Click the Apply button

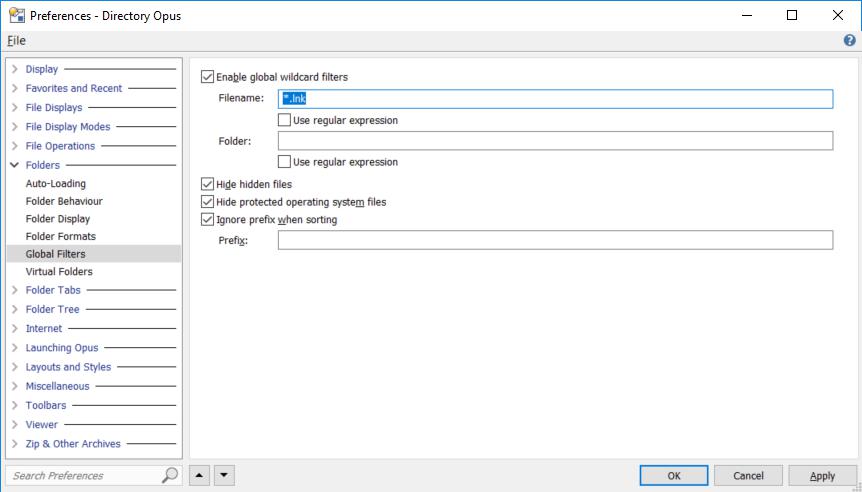coord(822,476)
